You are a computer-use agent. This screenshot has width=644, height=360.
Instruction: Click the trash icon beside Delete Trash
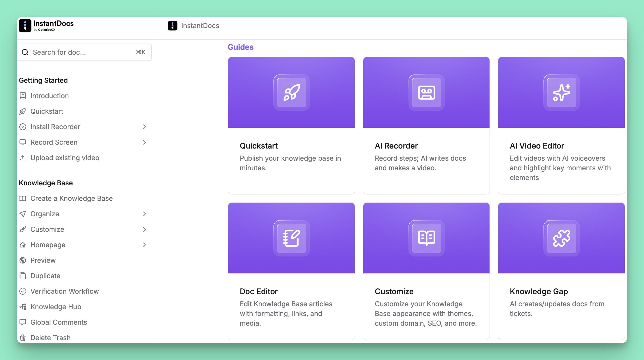coord(23,337)
